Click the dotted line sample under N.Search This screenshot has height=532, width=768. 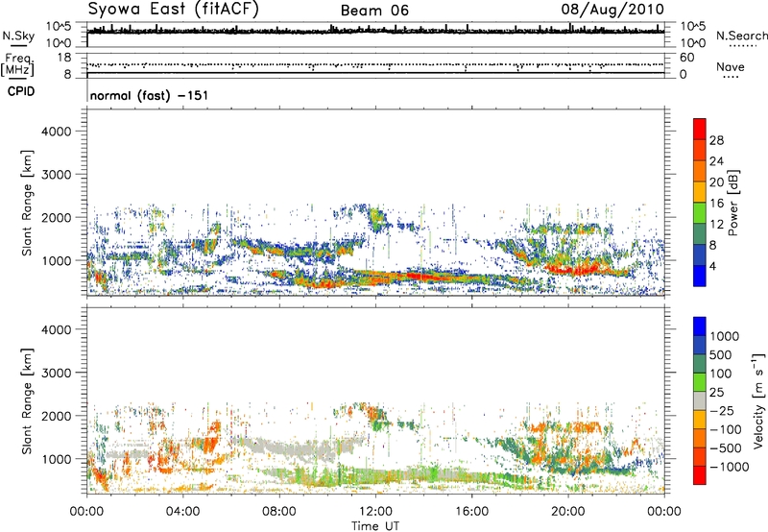pyautogui.click(x=743, y=46)
